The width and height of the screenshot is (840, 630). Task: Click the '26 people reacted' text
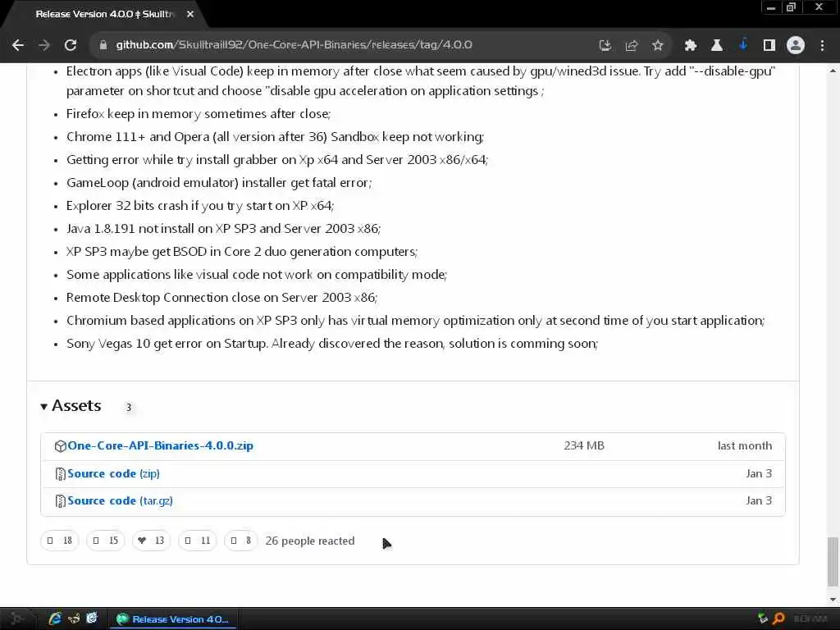[309, 541]
